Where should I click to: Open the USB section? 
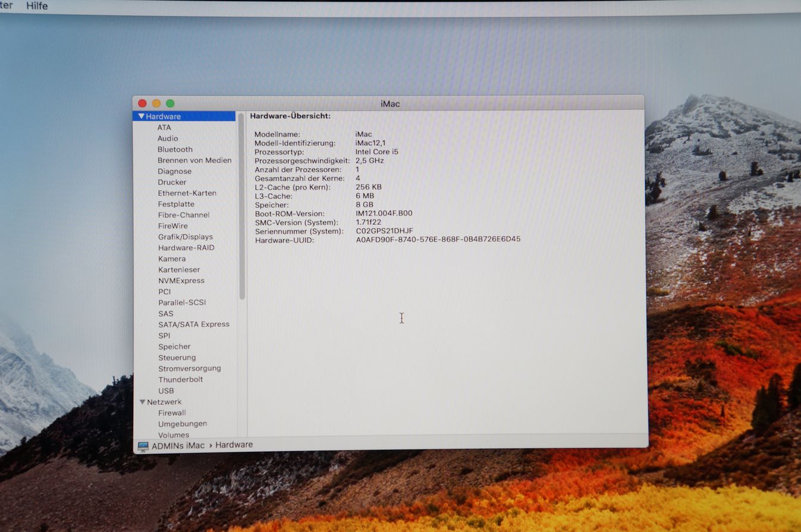click(x=166, y=391)
